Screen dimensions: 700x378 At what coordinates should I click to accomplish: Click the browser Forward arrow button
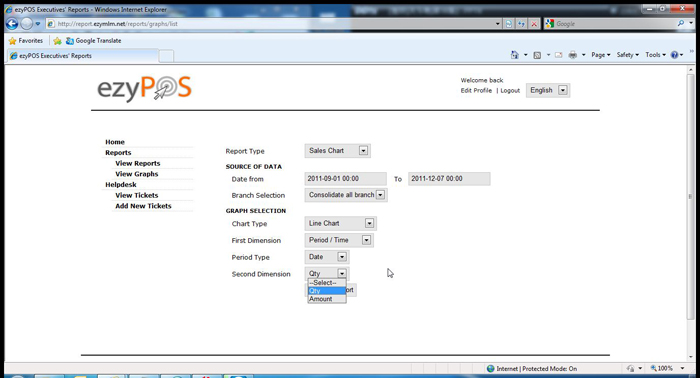pos(27,24)
